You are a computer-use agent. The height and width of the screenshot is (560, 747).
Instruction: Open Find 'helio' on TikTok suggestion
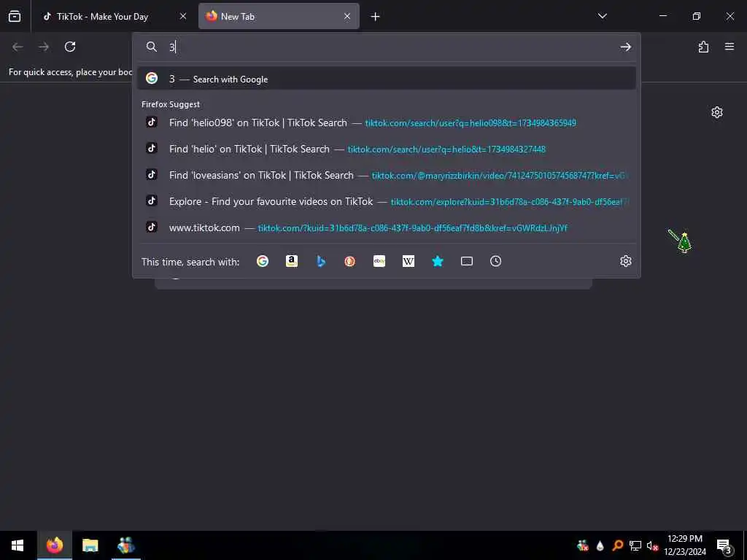coord(387,149)
